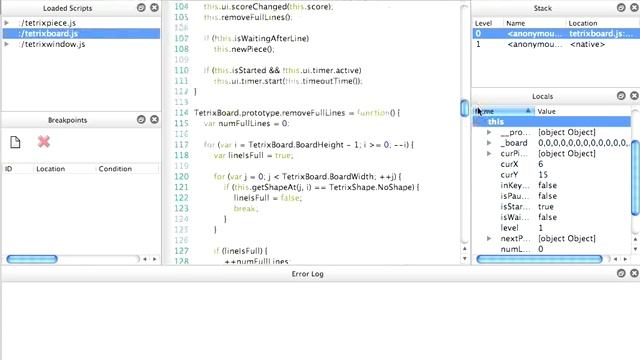This screenshot has width=640, height=360.
Task: Select the 'this' row in Locals
Action: pyautogui.click(x=551, y=122)
